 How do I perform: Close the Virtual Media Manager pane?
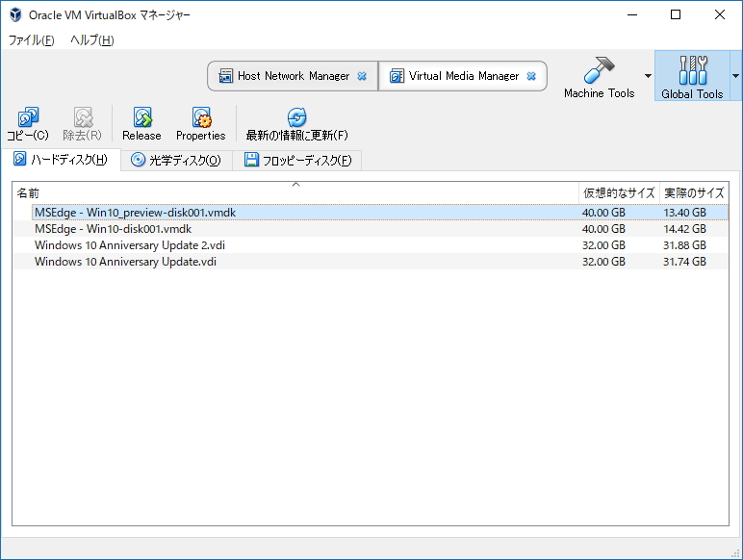[x=531, y=76]
